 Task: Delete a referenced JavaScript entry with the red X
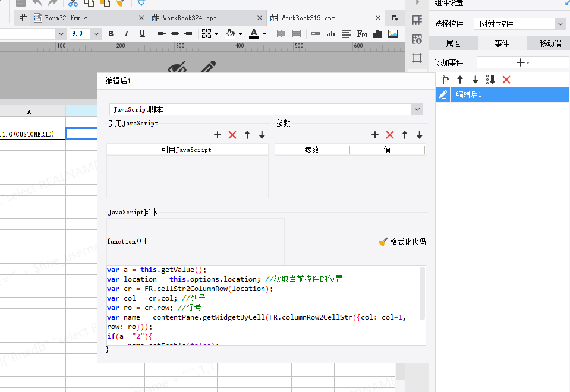232,135
